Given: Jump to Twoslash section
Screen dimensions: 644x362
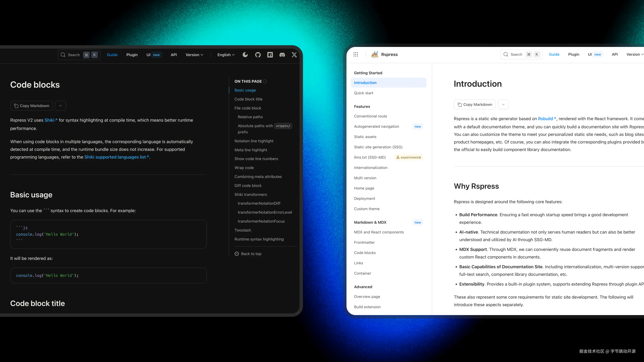Looking at the screenshot, I should [243, 230].
